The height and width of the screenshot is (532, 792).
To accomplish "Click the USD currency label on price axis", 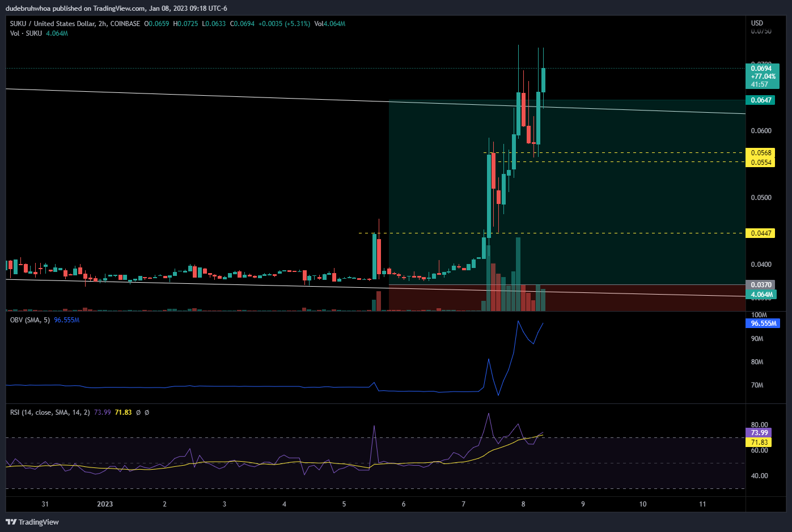I will pos(757,23).
